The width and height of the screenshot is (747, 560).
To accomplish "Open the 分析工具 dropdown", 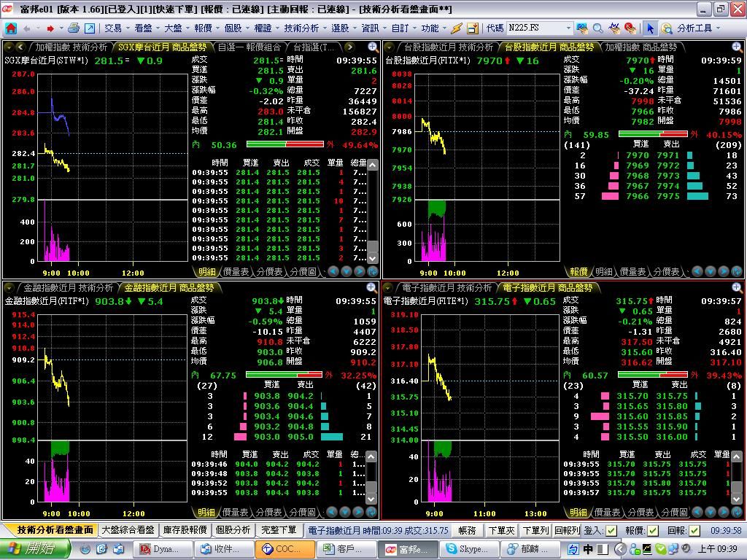I will 698,28.
